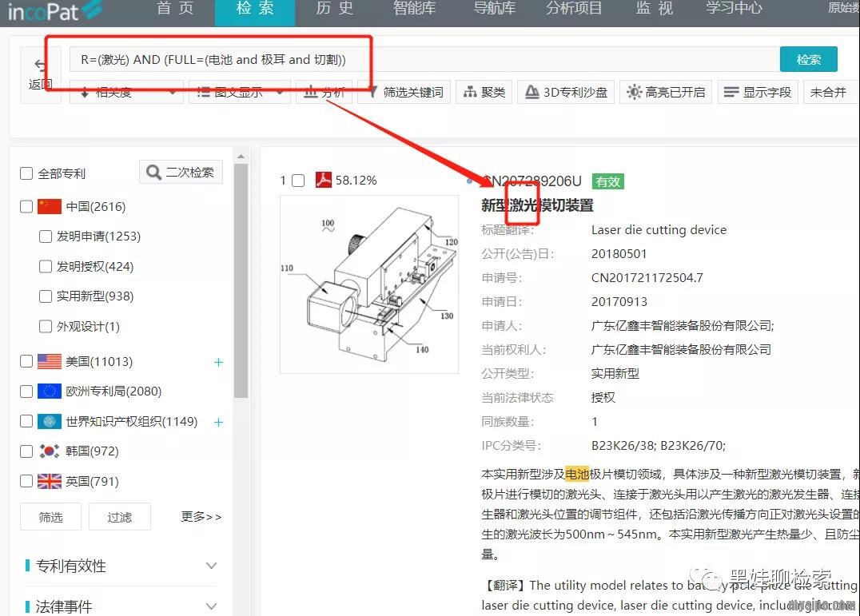The height and width of the screenshot is (616, 860).
Task: Open the 筛选关键词 filter
Action: (x=404, y=92)
